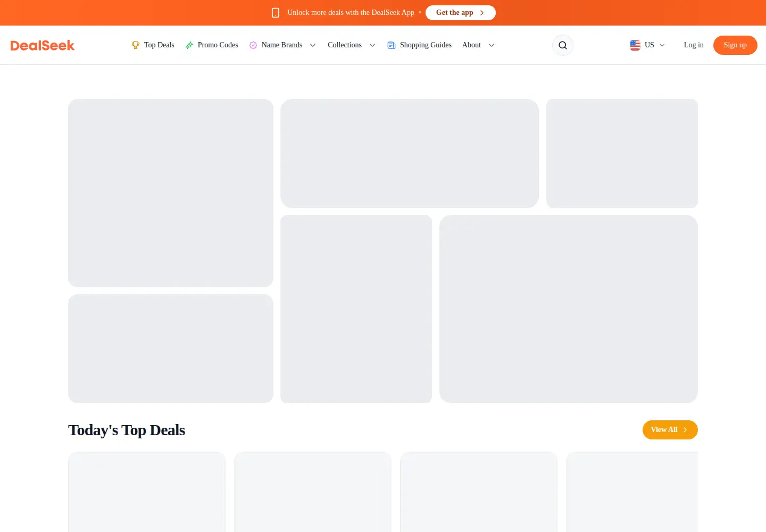Expand the Collections dropdown chevron
This screenshot has width=766, height=532.
click(372, 45)
